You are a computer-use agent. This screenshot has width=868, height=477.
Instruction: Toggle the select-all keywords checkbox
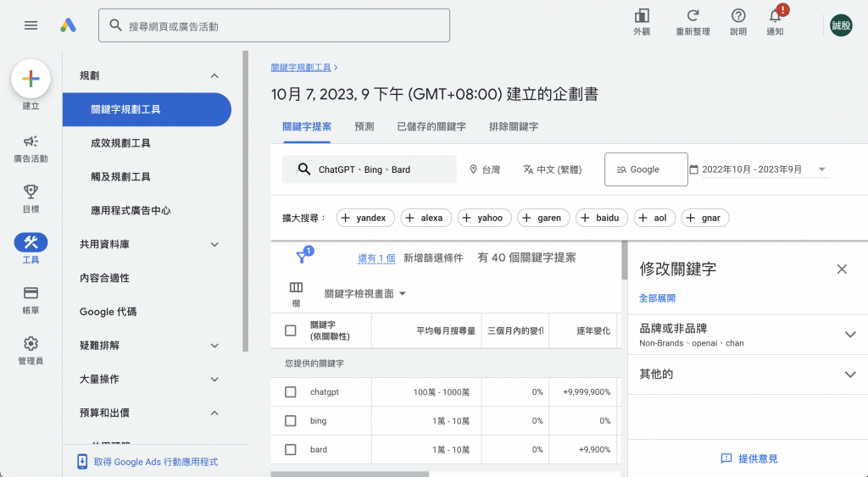point(291,330)
